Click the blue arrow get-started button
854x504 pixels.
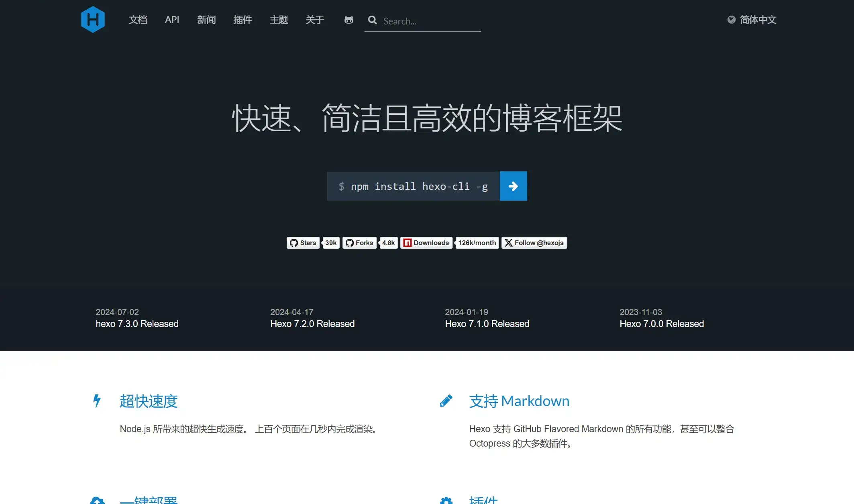click(513, 186)
